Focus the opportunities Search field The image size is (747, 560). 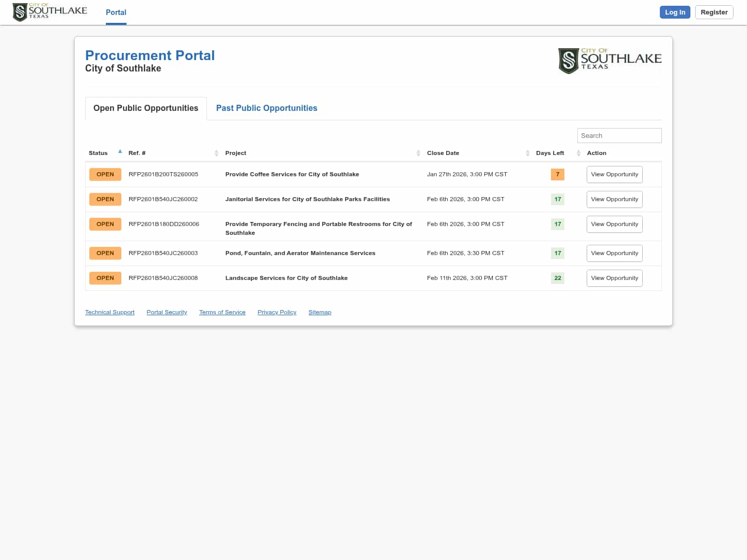(x=619, y=136)
